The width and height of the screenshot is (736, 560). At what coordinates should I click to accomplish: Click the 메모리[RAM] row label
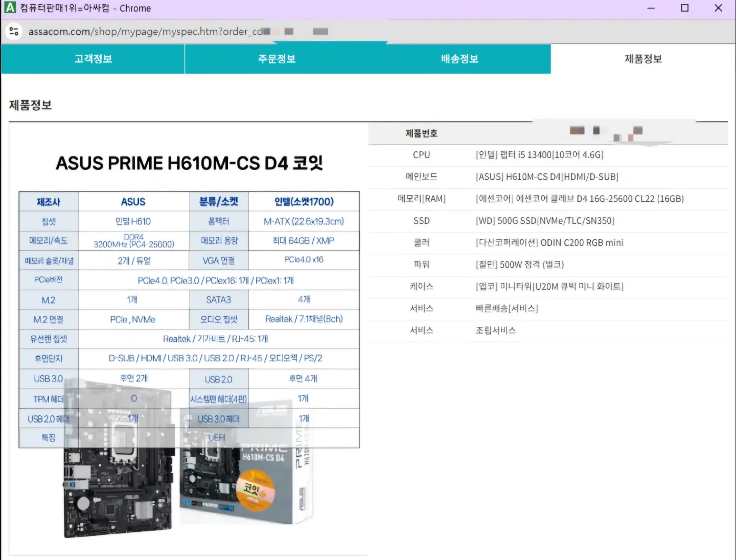[x=422, y=199]
